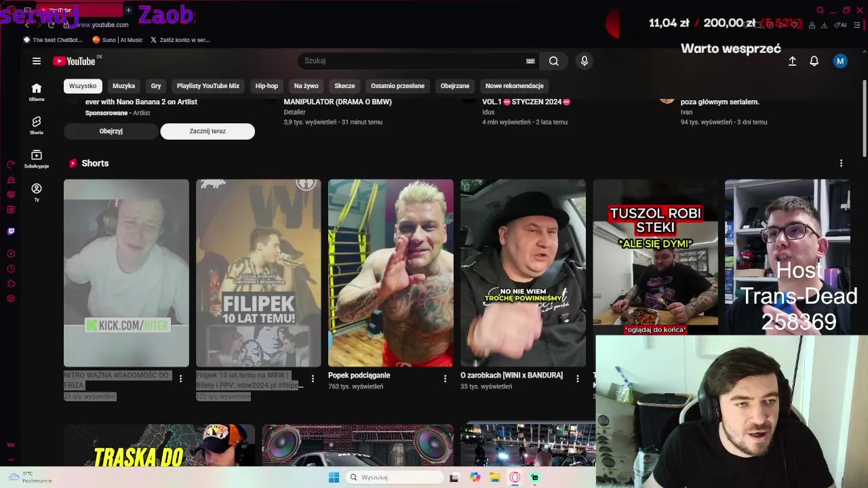Open the on-screen keyboard icon in search
The height and width of the screenshot is (488, 868).
[530, 61]
